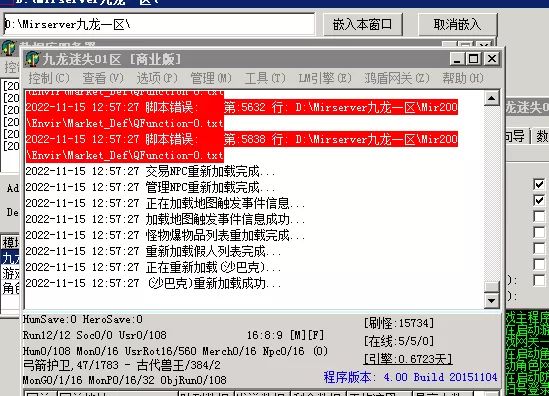
Task: Click the log scrollbar thumb
Action: coord(492,287)
